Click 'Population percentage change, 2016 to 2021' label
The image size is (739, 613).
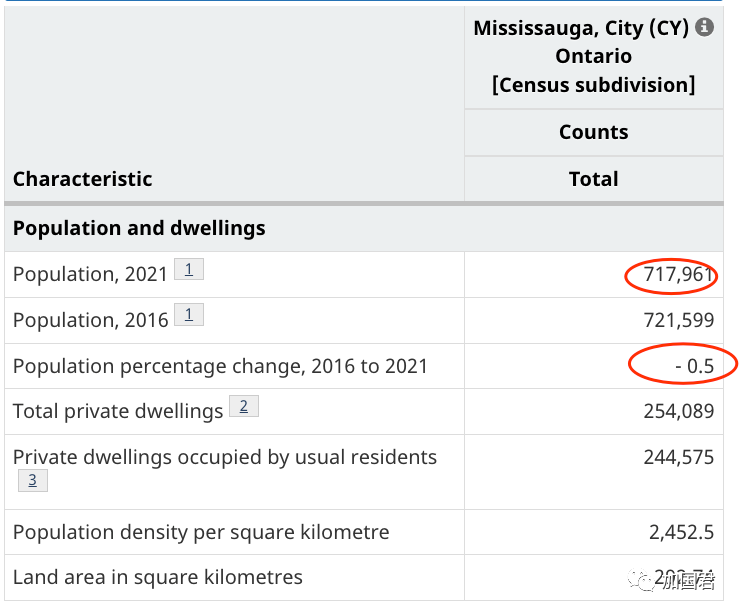[x=220, y=366]
